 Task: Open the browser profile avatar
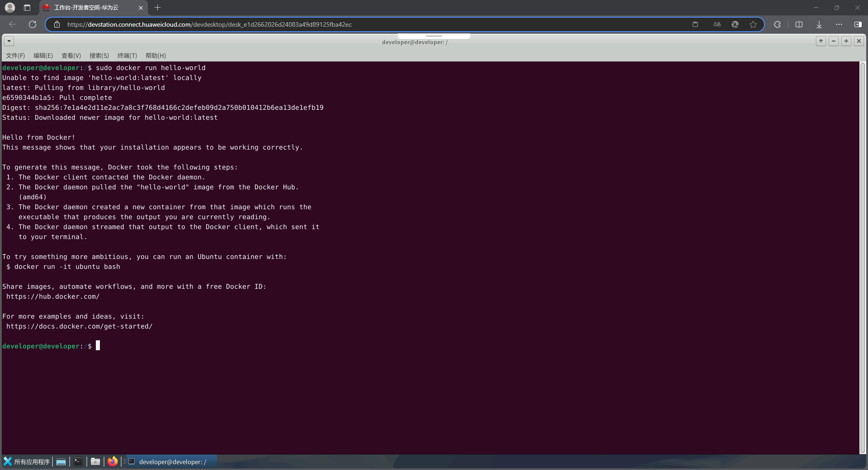(10, 8)
